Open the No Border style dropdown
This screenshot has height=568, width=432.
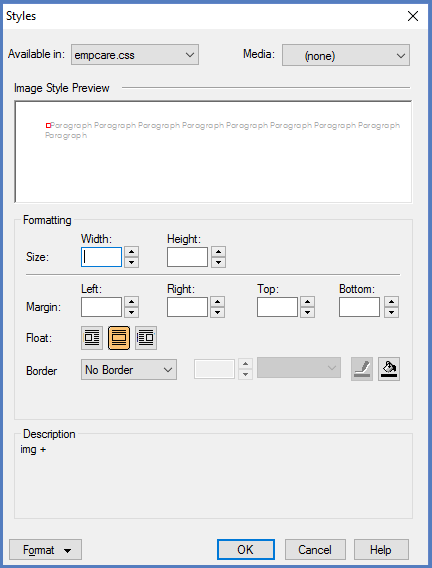coord(129,369)
